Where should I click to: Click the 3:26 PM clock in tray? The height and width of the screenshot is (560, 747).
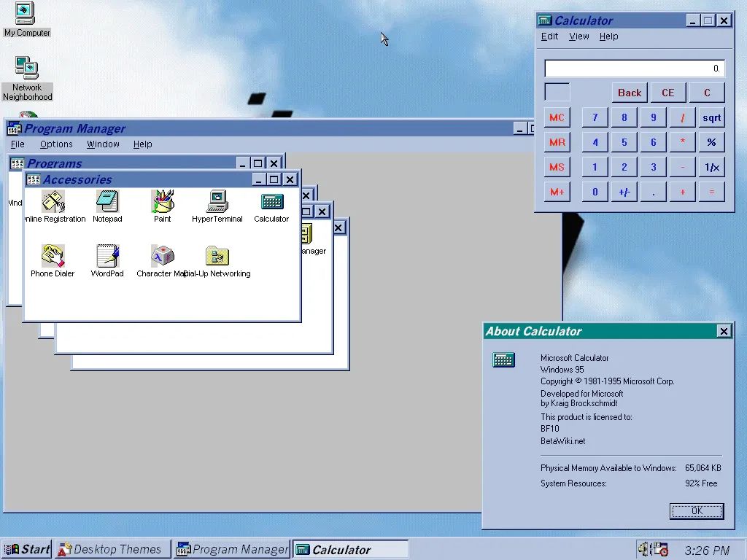(707, 551)
